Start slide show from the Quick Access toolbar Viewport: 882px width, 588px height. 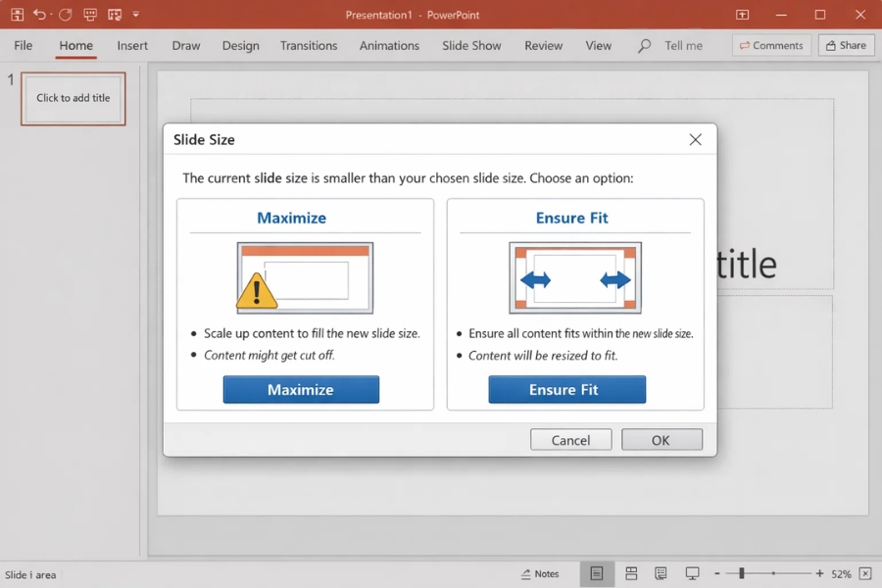(89, 15)
